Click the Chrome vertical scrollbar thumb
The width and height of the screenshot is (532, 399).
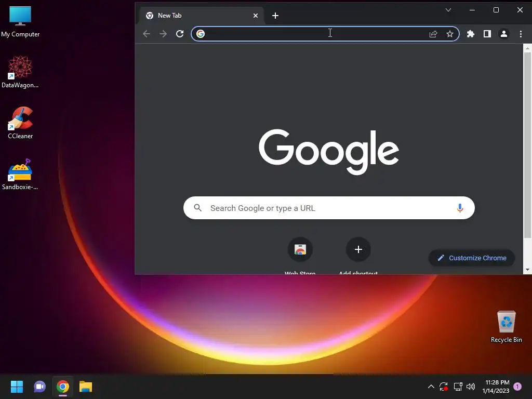(527, 145)
